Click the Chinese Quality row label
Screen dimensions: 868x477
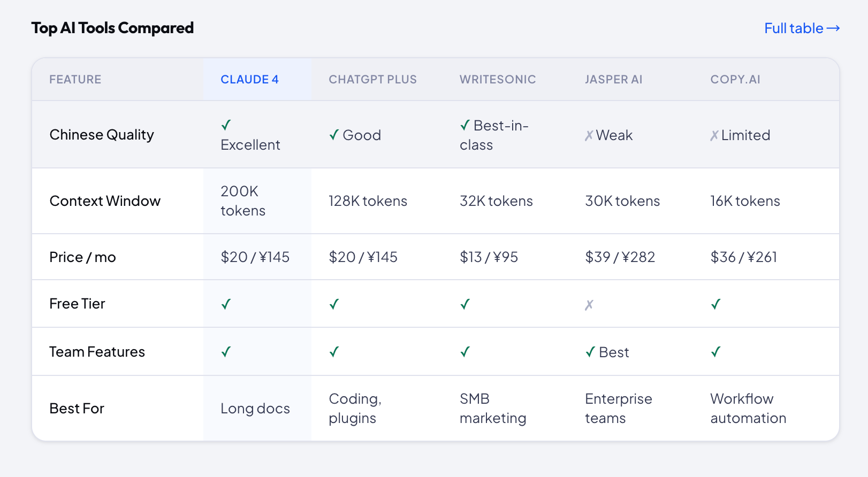(x=102, y=135)
